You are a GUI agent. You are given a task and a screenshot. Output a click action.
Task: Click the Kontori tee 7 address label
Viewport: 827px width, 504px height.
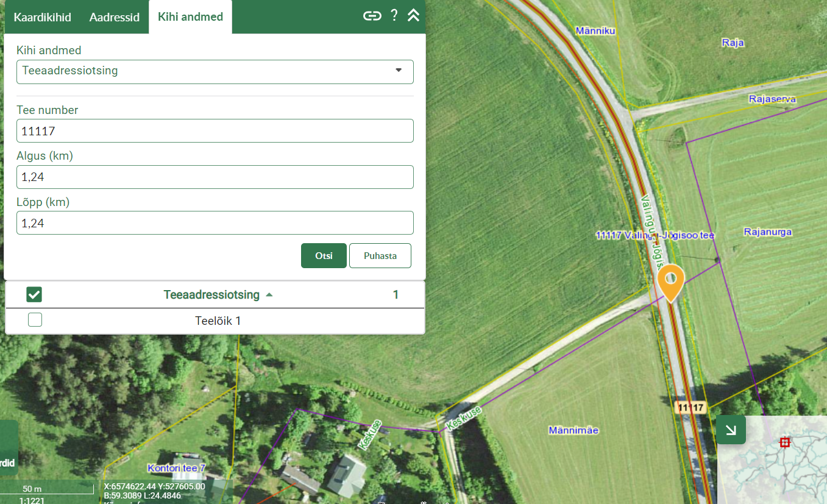[x=177, y=468]
